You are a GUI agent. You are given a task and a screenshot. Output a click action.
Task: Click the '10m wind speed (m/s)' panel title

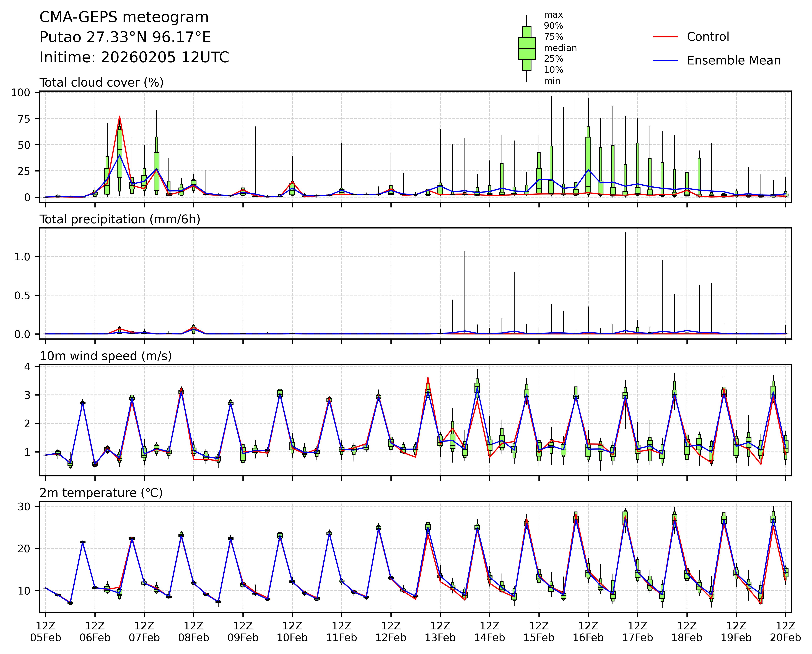[x=105, y=356]
